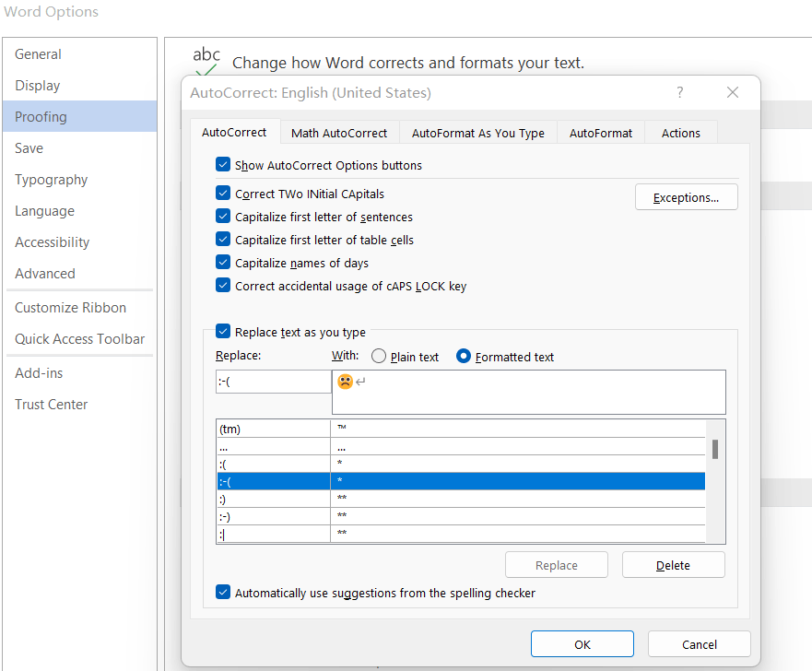This screenshot has height=671, width=812.
Task: Click the sad face emoji in With box
Action: (x=345, y=382)
